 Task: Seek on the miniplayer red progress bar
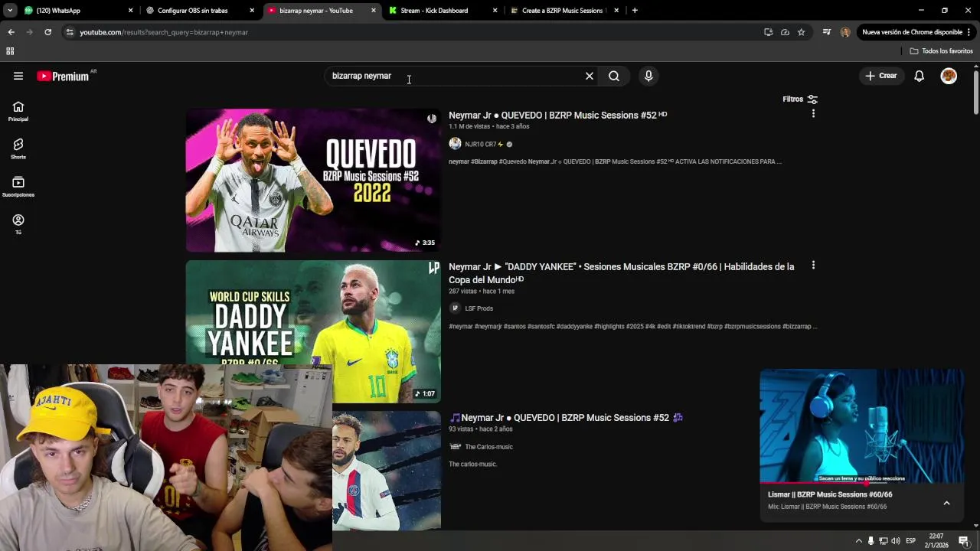862,483
